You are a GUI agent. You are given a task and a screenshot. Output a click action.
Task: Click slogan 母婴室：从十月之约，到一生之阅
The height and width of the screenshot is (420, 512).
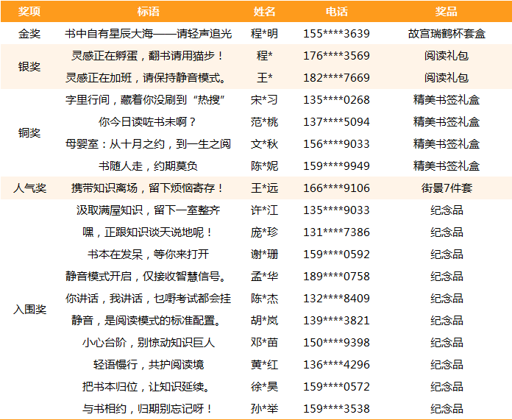pyautogui.click(x=149, y=143)
